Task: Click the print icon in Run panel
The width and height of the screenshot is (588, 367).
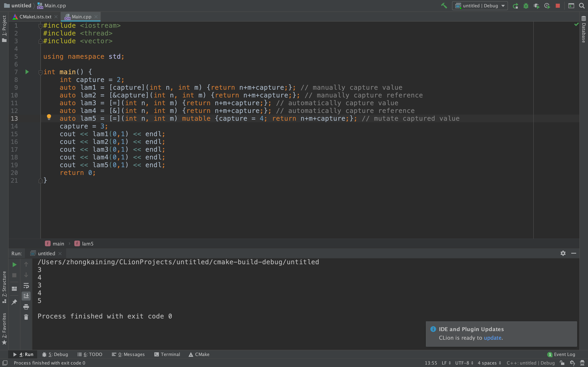Action: [26, 307]
